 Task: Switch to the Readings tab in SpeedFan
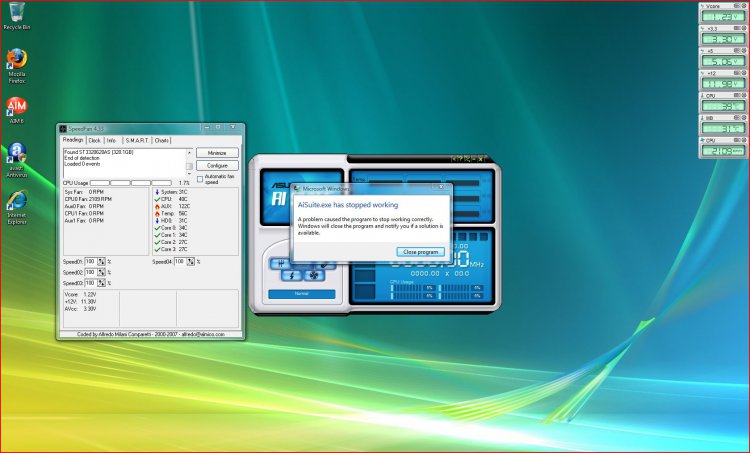tap(73, 140)
